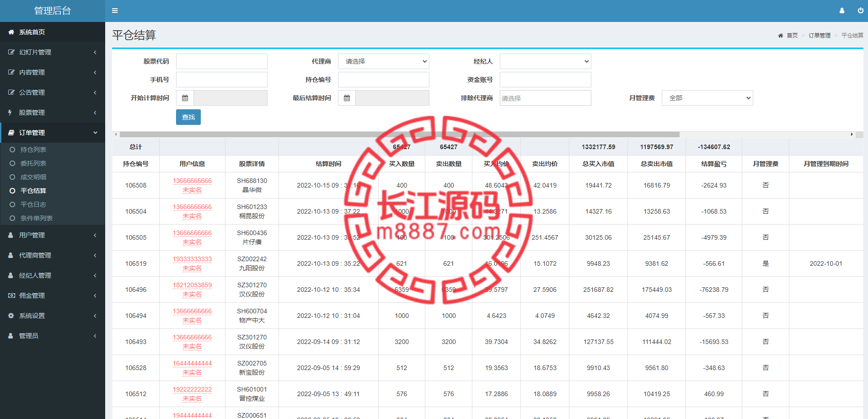The image size is (868, 419).
Task: Click the edit icon beside 内容管理
Action: pos(11,72)
